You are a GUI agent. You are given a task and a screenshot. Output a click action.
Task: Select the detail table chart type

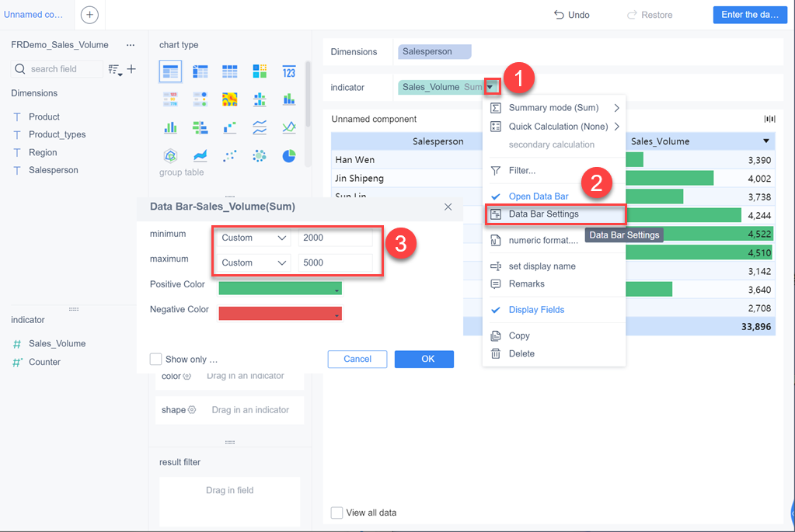click(x=230, y=71)
